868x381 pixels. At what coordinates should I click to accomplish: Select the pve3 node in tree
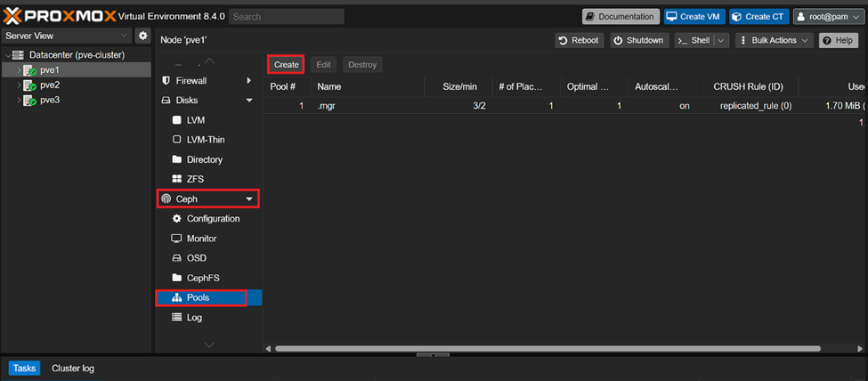[x=49, y=101]
